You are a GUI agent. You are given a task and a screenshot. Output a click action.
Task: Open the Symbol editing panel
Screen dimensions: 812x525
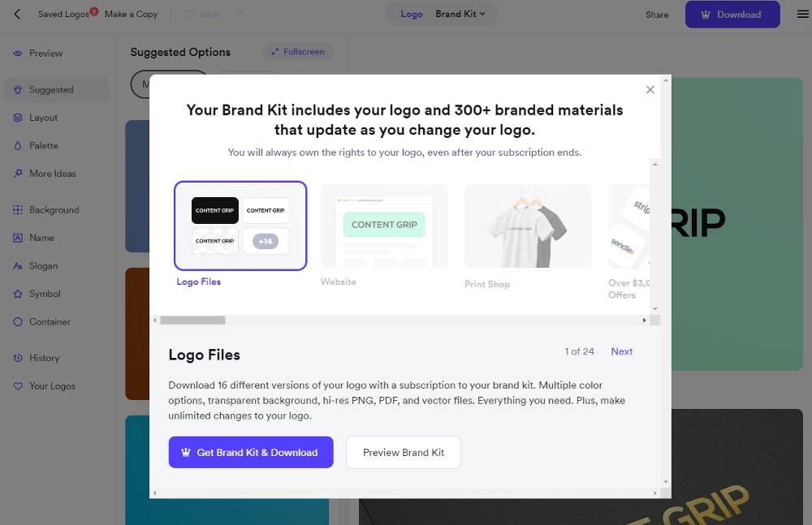tap(45, 294)
